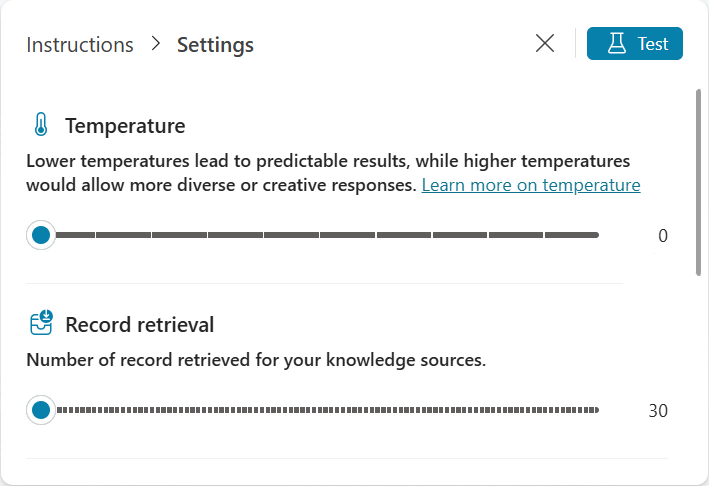709x486 pixels.
Task: Click the 'Number of record retrieved' description
Action: tap(256, 360)
